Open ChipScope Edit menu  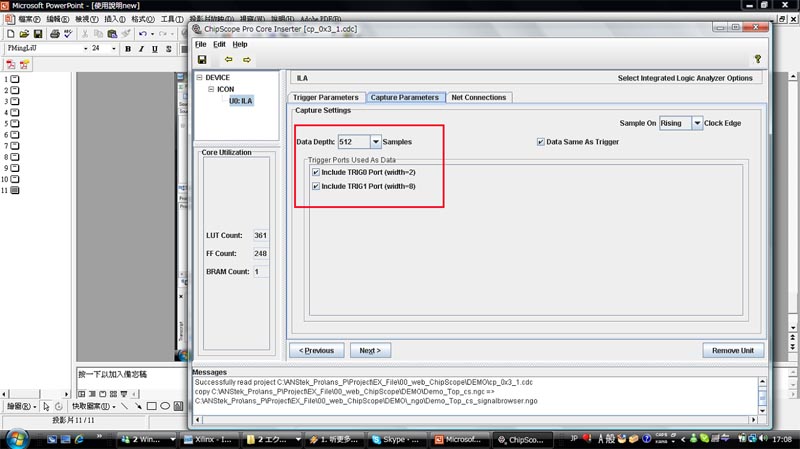219,44
